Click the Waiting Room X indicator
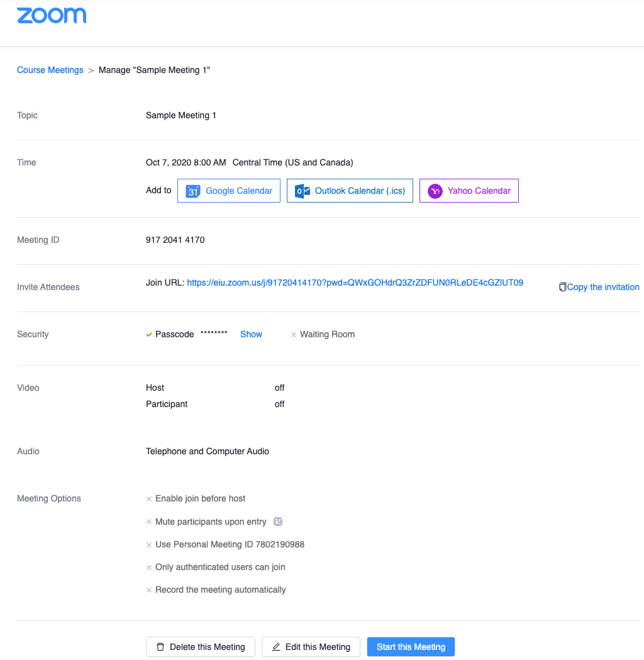This screenshot has height=660, width=644. (x=294, y=335)
